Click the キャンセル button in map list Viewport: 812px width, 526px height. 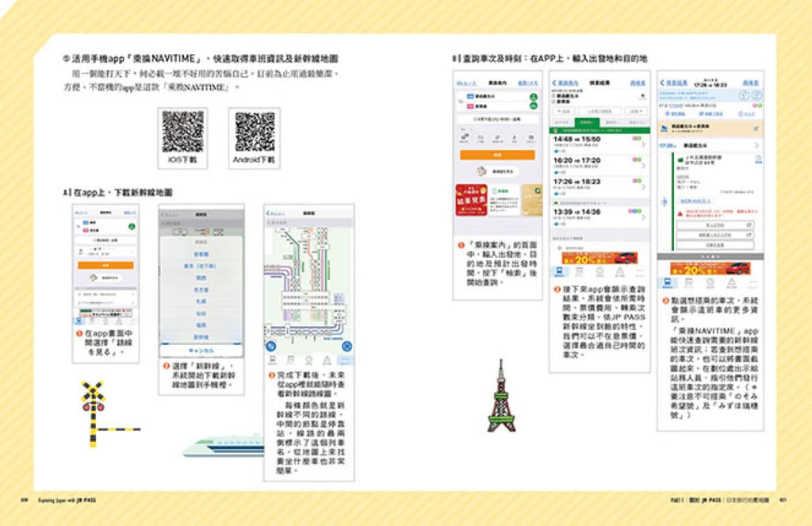click(x=201, y=350)
